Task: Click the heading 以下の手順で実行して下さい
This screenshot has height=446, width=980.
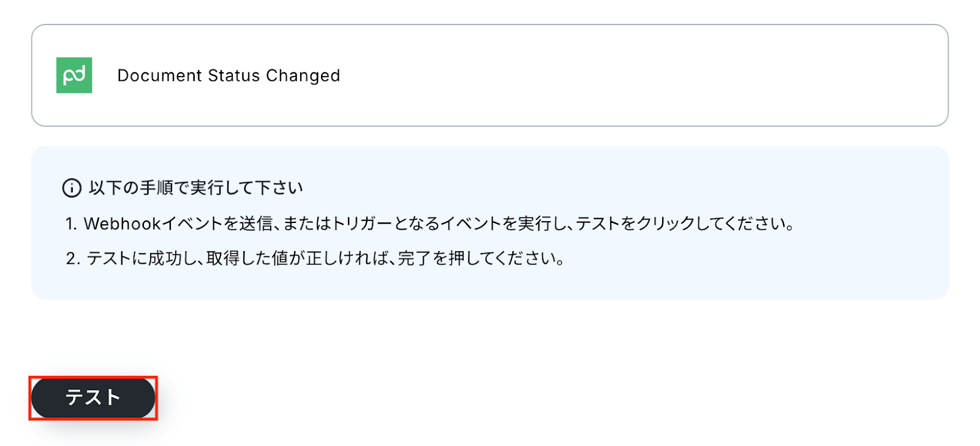Action: coord(196,187)
